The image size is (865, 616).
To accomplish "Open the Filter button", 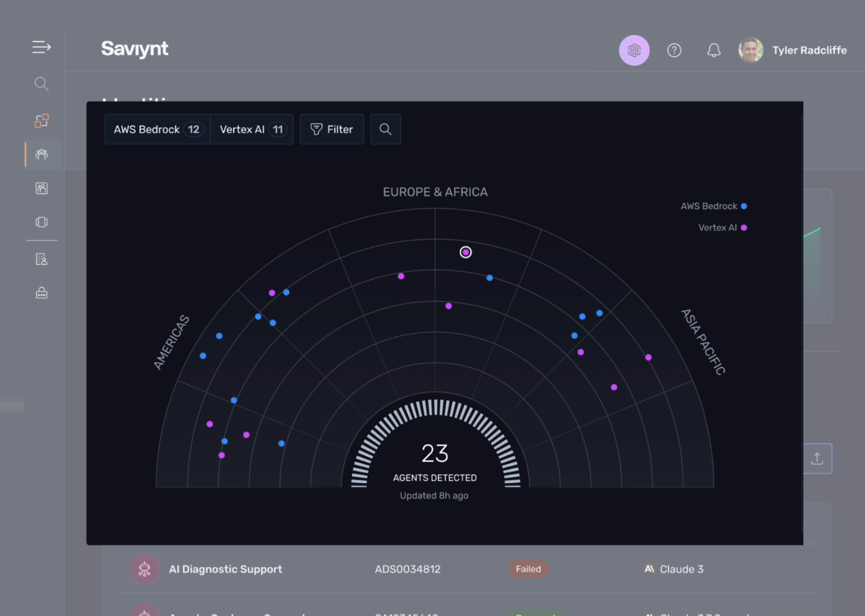I will coord(331,129).
